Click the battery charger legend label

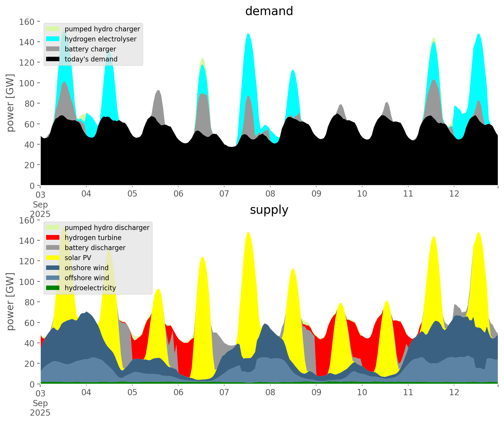click(90, 49)
